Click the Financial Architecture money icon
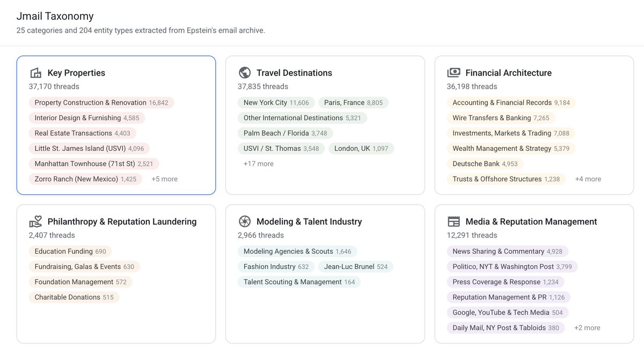This screenshot has height=351, width=644. point(453,72)
